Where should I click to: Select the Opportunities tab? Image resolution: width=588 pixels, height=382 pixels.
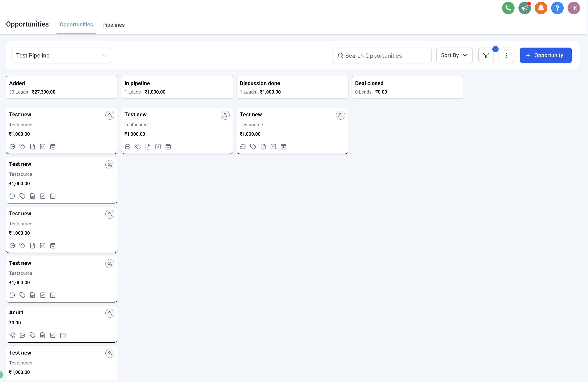pos(76,25)
